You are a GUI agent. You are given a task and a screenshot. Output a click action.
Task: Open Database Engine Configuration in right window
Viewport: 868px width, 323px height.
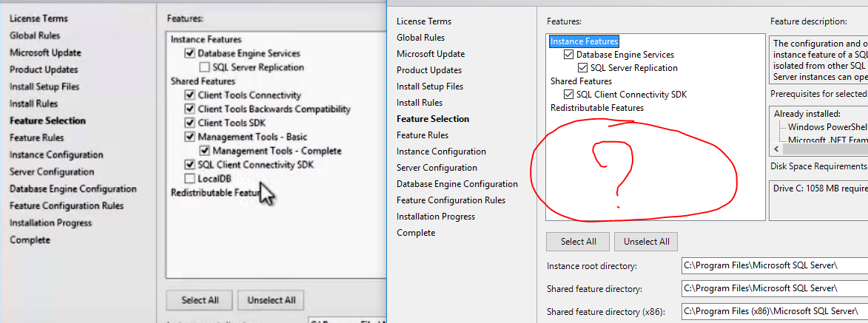(457, 184)
